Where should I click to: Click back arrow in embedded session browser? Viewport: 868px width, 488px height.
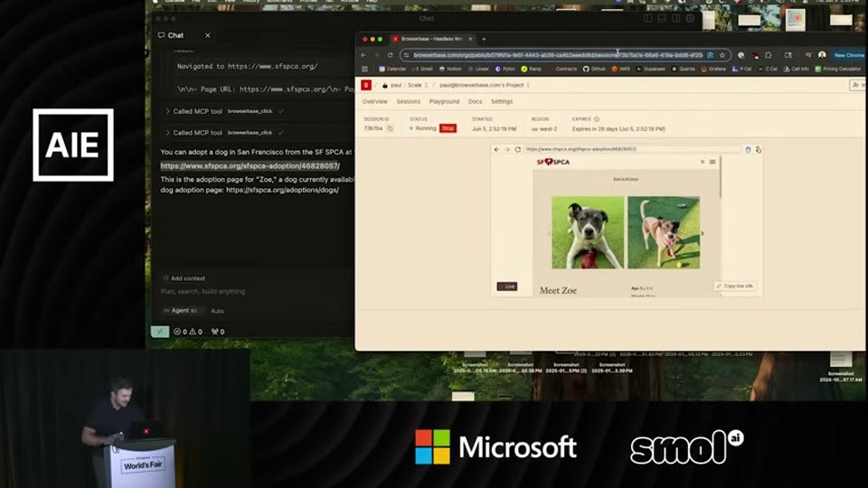point(496,149)
